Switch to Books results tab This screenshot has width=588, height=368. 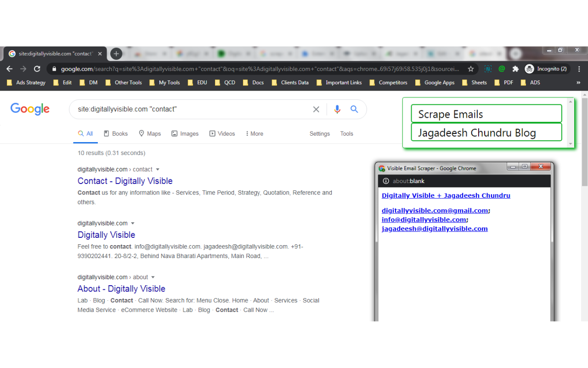(116, 134)
